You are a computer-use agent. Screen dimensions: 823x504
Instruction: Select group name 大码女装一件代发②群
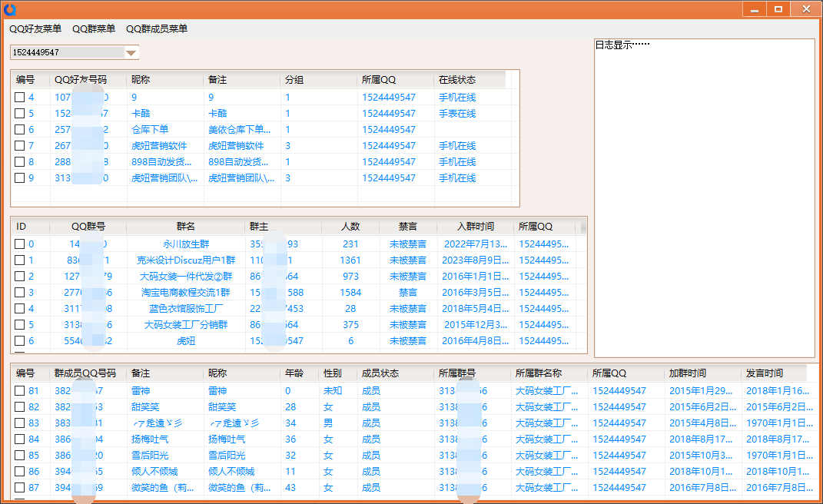186,276
